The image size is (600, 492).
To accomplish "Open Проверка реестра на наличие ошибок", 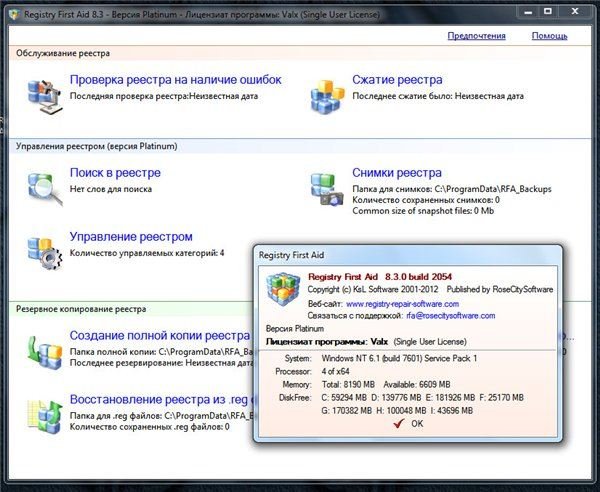I will (176, 80).
